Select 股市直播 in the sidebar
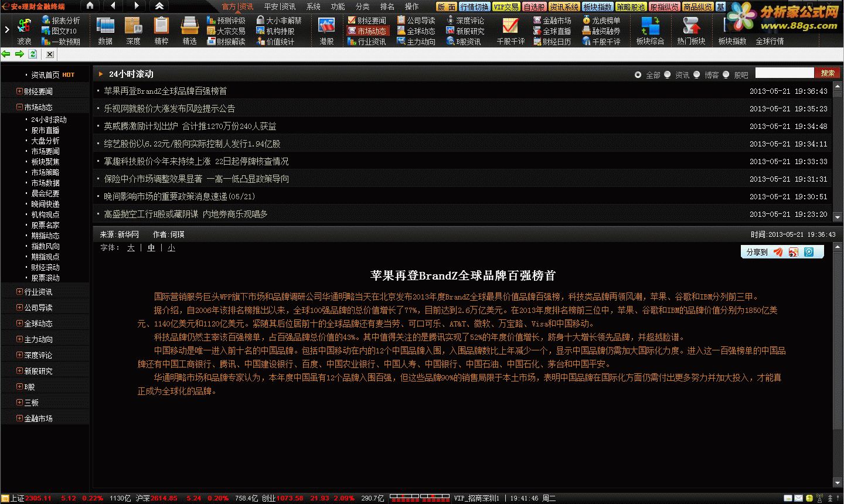 tap(45, 130)
